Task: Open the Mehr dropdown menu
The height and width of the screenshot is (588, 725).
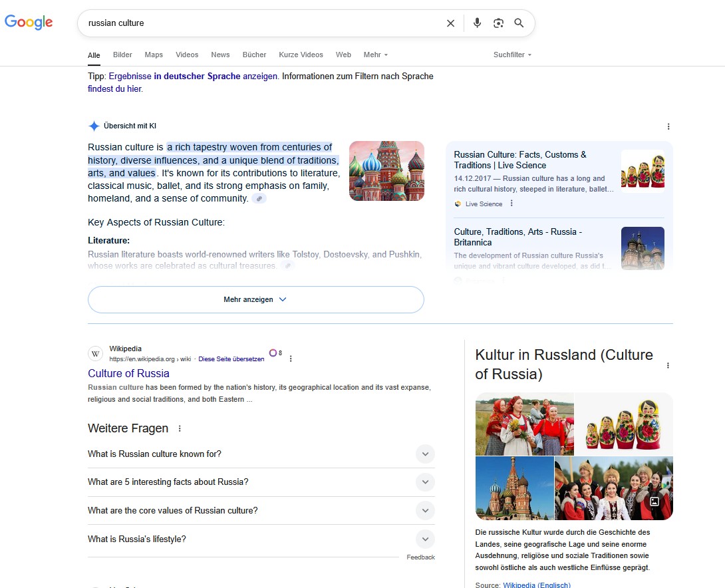Action: point(375,55)
